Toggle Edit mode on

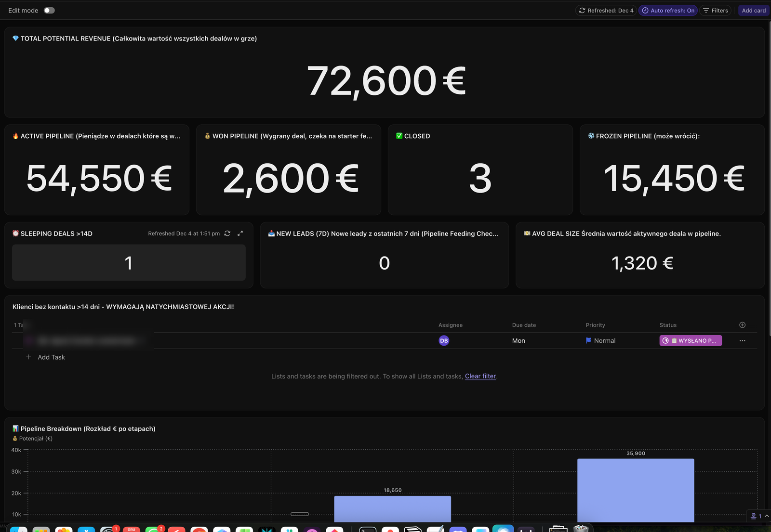49,10
